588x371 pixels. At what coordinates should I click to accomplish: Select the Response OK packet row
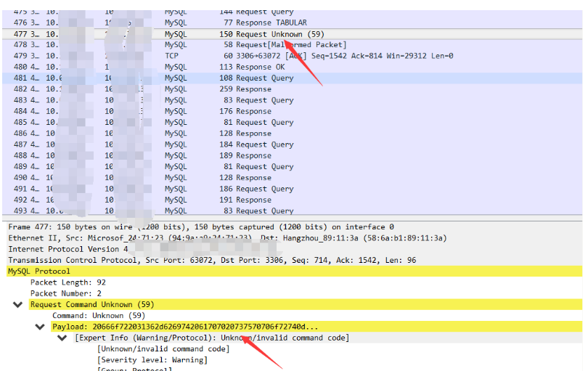pyautogui.click(x=290, y=67)
